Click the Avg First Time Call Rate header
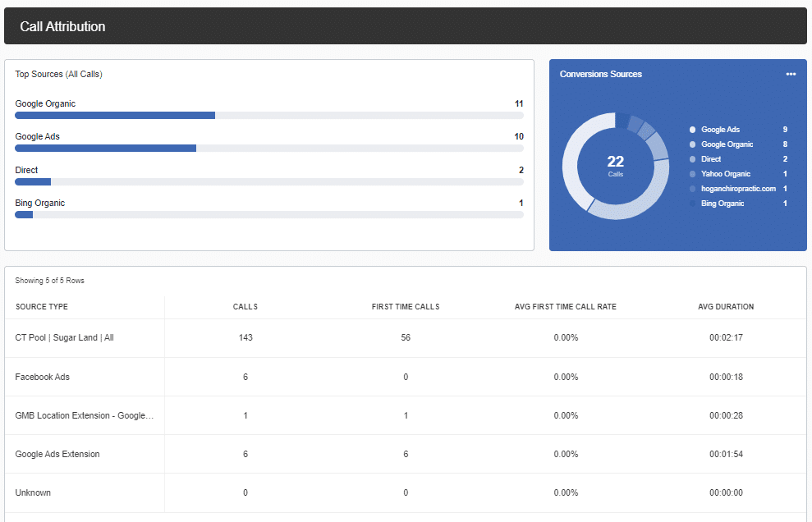Image resolution: width=812 pixels, height=522 pixels. [565, 307]
